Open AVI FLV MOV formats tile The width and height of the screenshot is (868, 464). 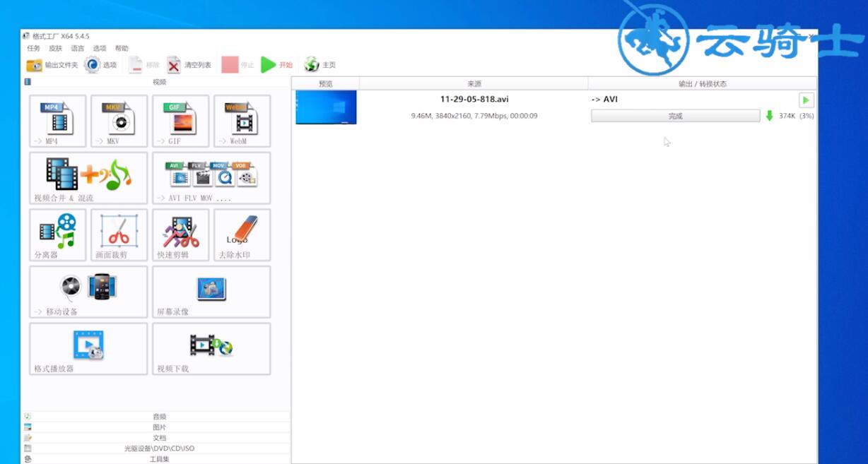pos(211,178)
